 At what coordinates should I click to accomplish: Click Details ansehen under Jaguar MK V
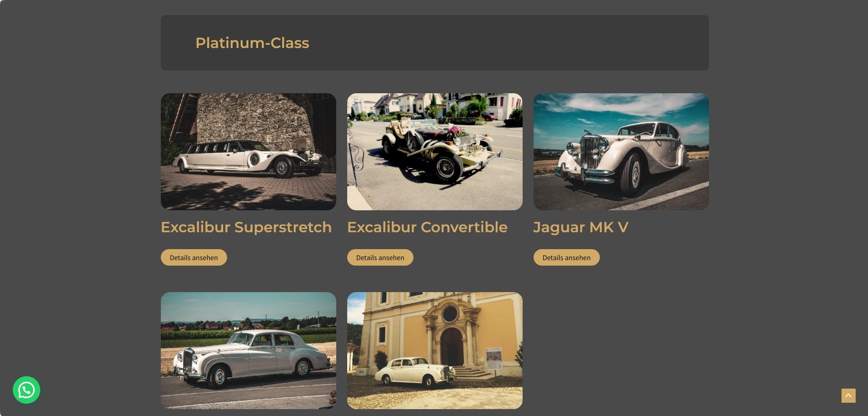pos(566,257)
